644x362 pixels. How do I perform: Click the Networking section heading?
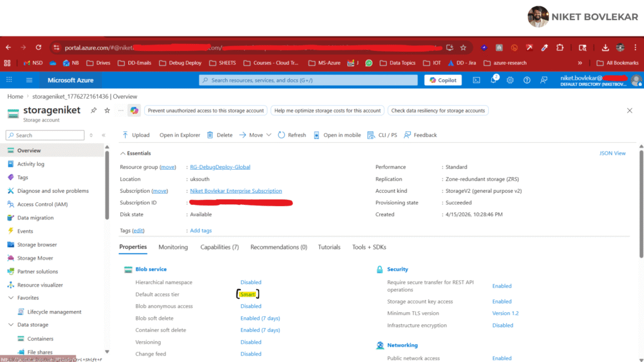click(x=402, y=345)
